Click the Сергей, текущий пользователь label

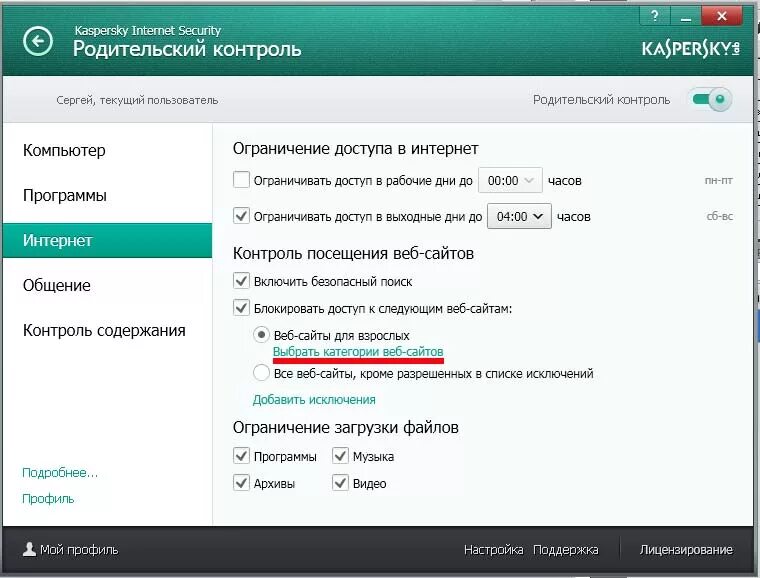pos(137,100)
